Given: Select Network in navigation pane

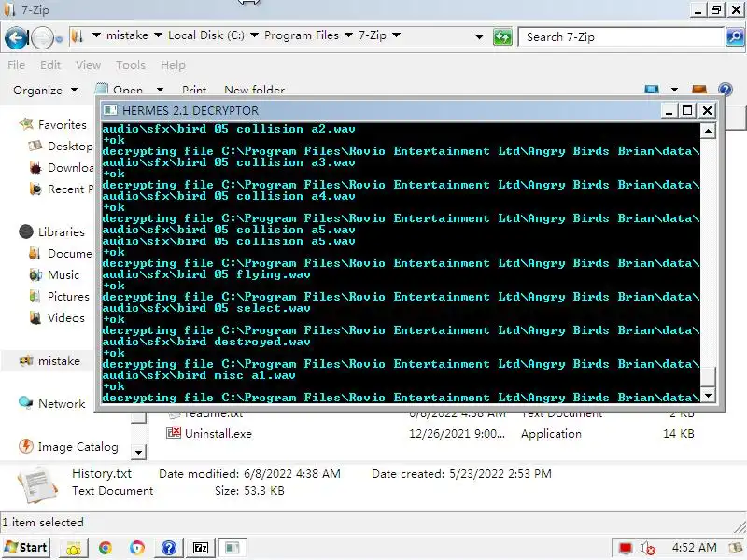Looking at the screenshot, I should point(51,403).
